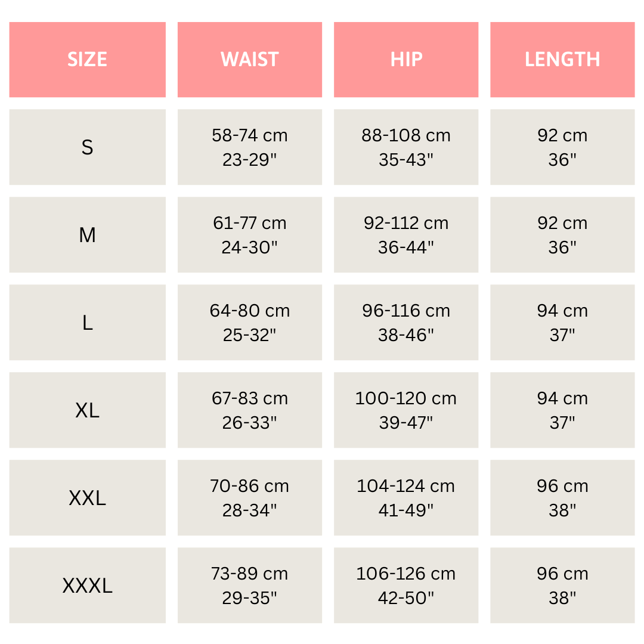Select the 96-116 cm hip cell

pyautogui.click(x=405, y=323)
